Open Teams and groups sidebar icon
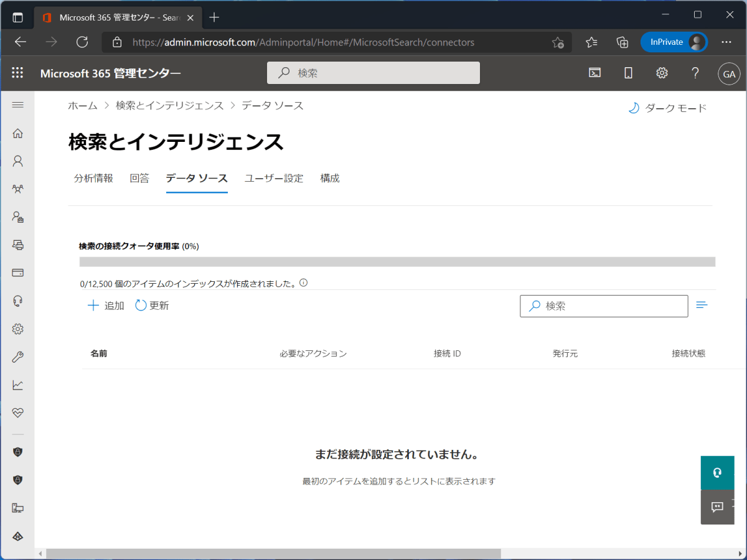This screenshot has width=747, height=560. tap(17, 189)
